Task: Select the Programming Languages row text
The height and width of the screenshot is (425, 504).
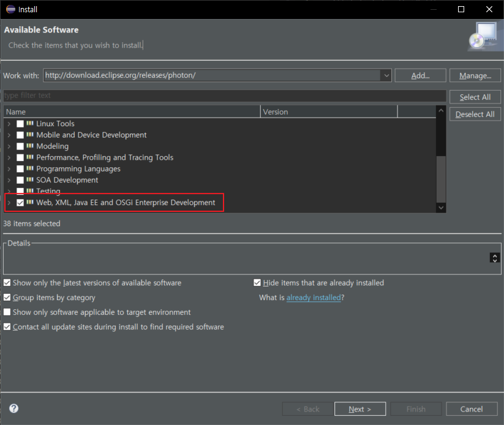Action: [x=78, y=169]
